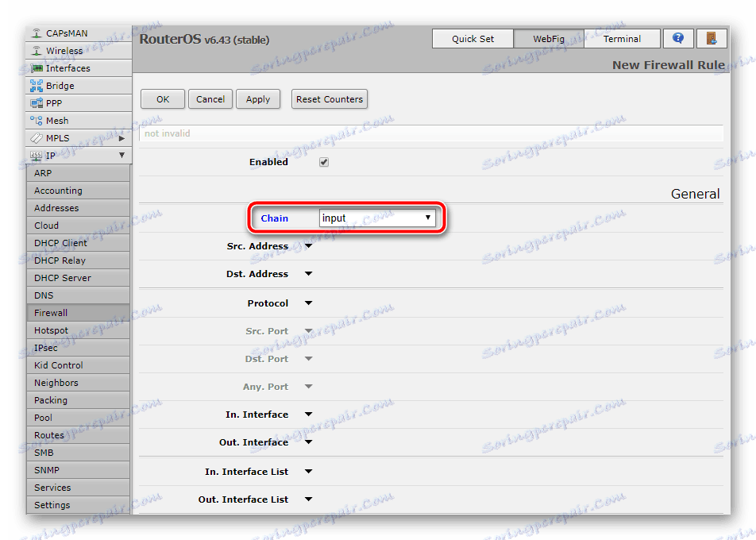The image size is (756, 540).
Task: Collapse the IP menu arrow
Action: tap(121, 156)
